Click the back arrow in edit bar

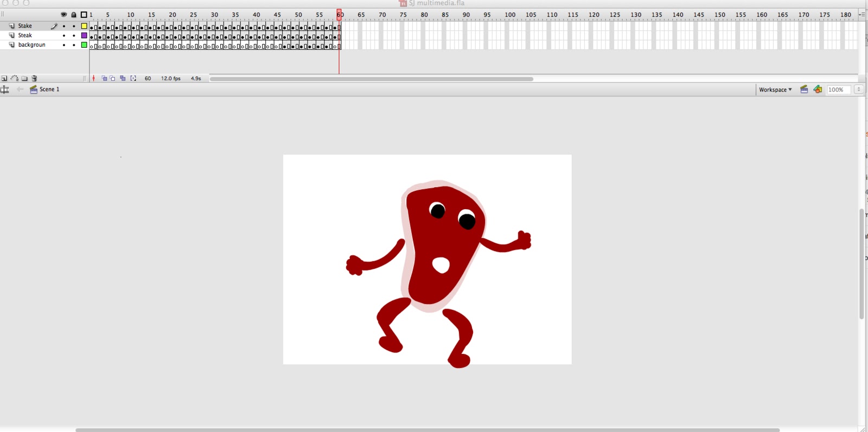[x=20, y=89]
